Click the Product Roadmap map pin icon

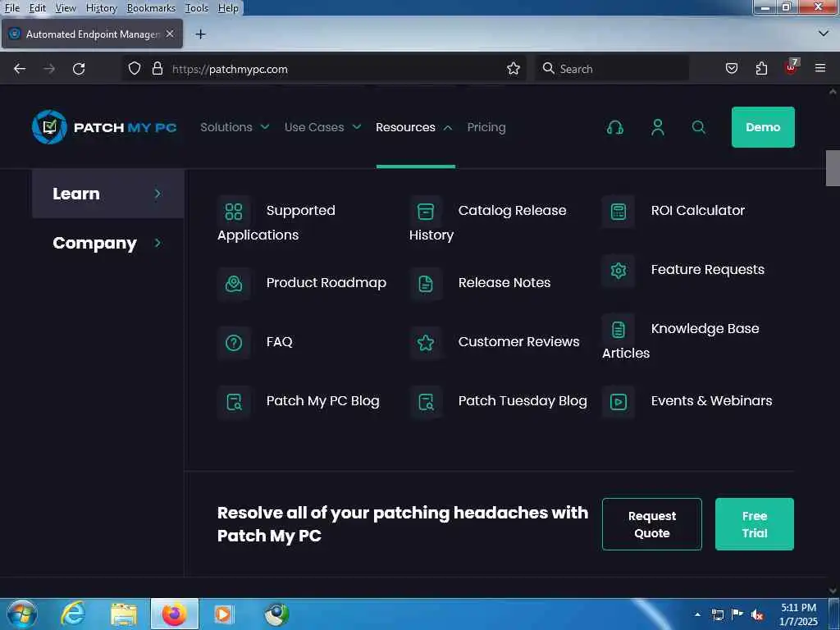click(234, 283)
